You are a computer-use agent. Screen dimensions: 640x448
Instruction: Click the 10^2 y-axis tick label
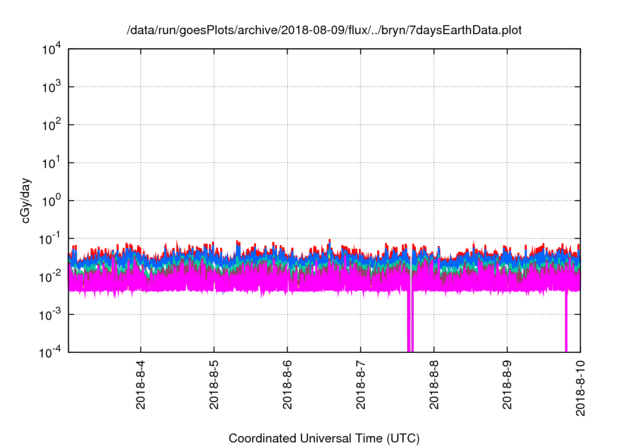(51, 125)
